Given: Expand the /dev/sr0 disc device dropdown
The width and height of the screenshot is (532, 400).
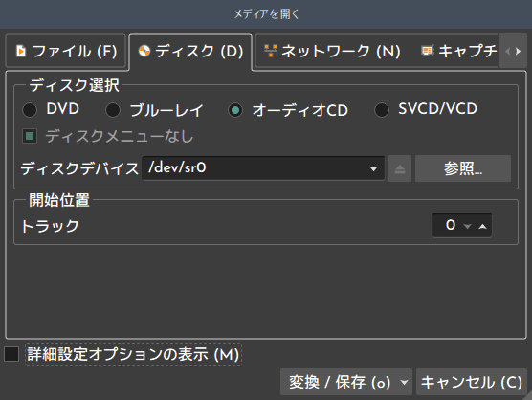Looking at the screenshot, I should 373,168.
